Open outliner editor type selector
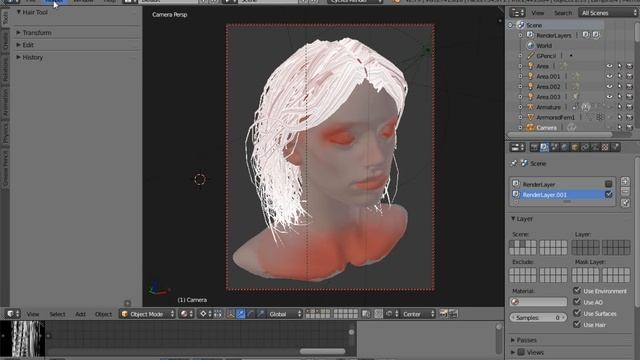This screenshot has height=360, width=640. 518,13
